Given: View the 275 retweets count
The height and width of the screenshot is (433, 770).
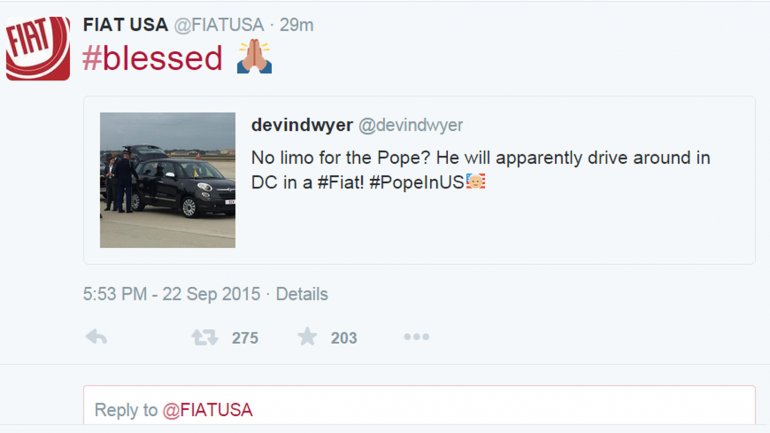Looking at the screenshot, I should pos(245,338).
